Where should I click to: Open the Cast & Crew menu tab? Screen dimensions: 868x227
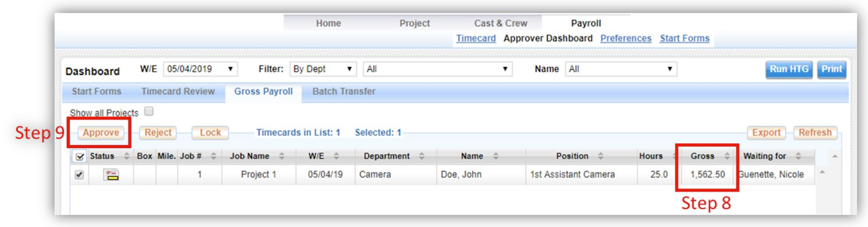point(500,23)
